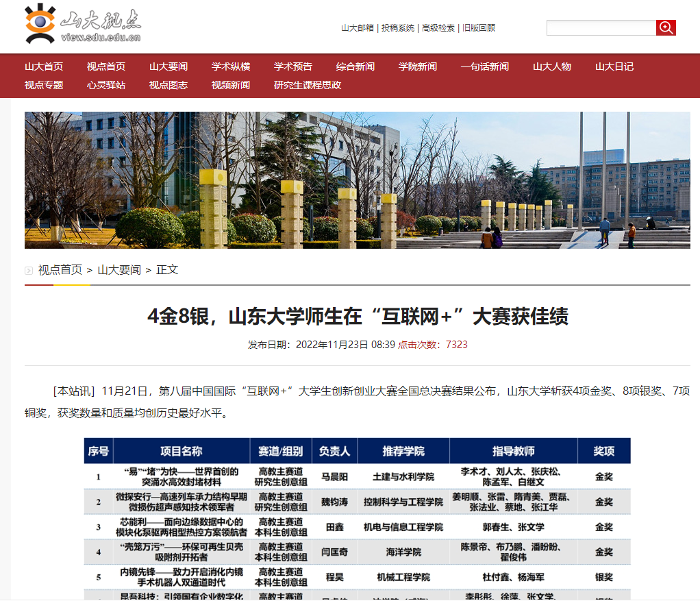Screen dimensions: 700x601
Task: Click the cell 杜付鑫、杨海军
Action: [514, 577]
